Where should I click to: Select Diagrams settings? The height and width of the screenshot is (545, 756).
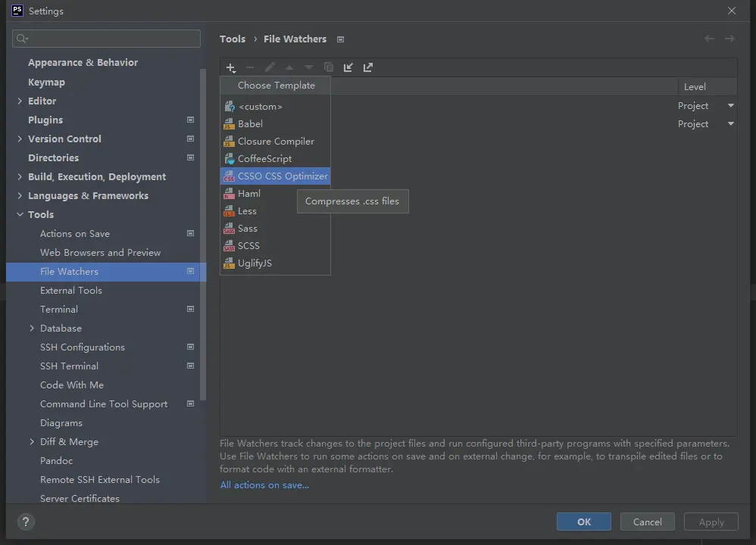tap(61, 422)
